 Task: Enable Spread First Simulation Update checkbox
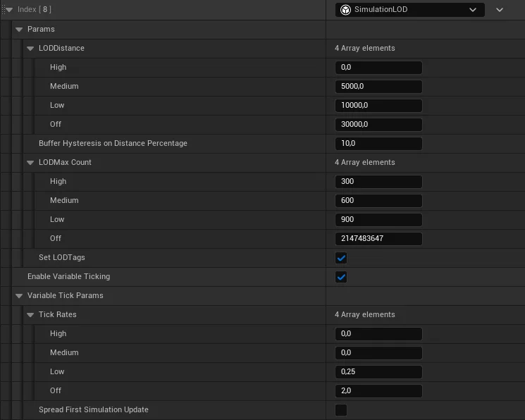coord(341,410)
